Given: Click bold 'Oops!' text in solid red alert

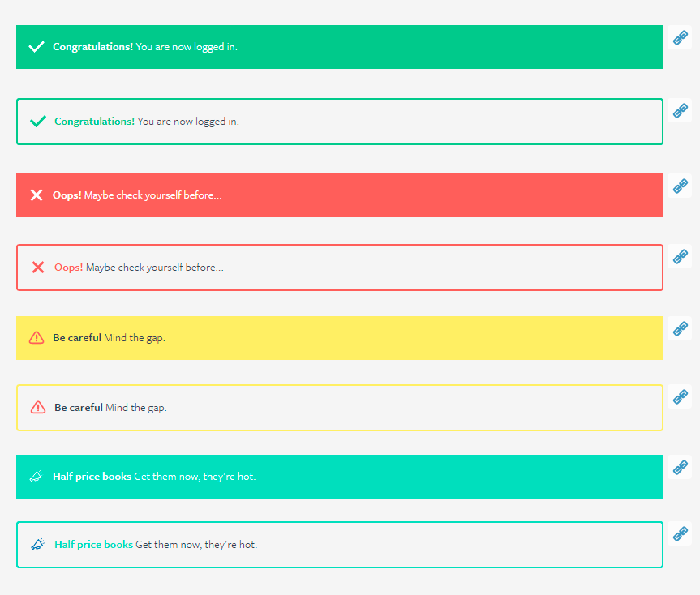Looking at the screenshot, I should point(67,195).
